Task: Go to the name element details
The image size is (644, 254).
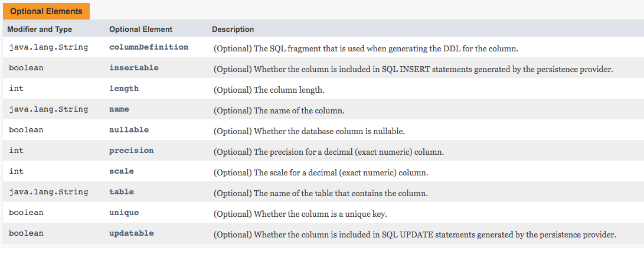Action: 119,109
